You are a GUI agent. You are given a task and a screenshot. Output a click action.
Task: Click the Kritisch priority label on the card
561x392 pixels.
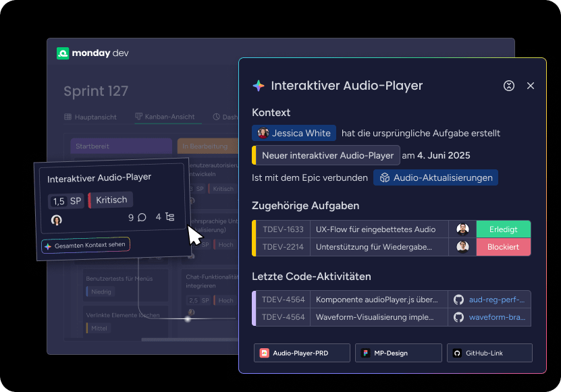(x=112, y=200)
